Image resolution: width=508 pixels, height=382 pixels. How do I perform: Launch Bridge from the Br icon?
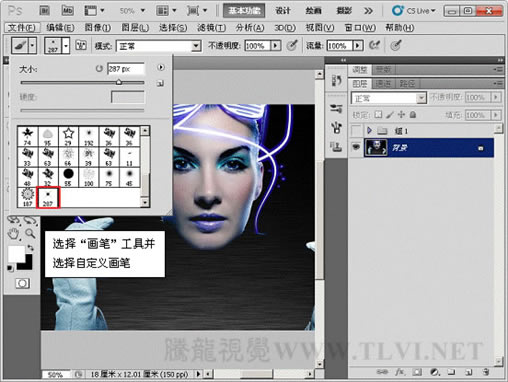click(x=44, y=11)
